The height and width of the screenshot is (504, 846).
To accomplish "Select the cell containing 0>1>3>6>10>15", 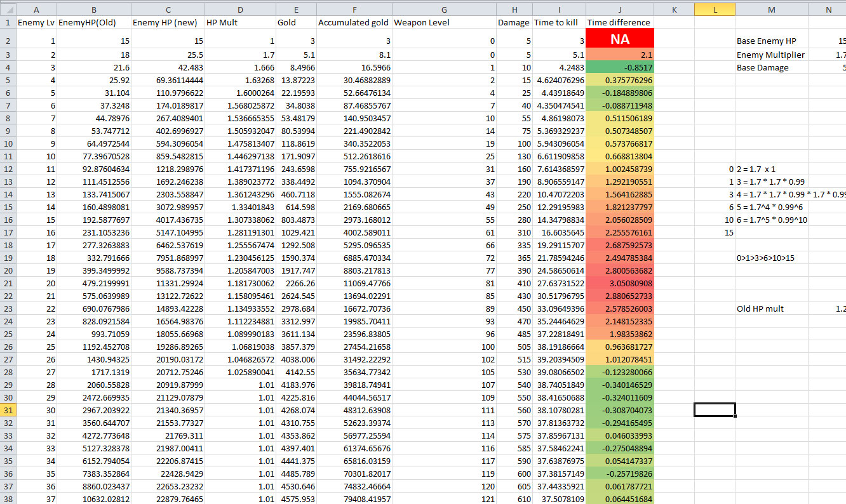I will pyautogui.click(x=771, y=258).
